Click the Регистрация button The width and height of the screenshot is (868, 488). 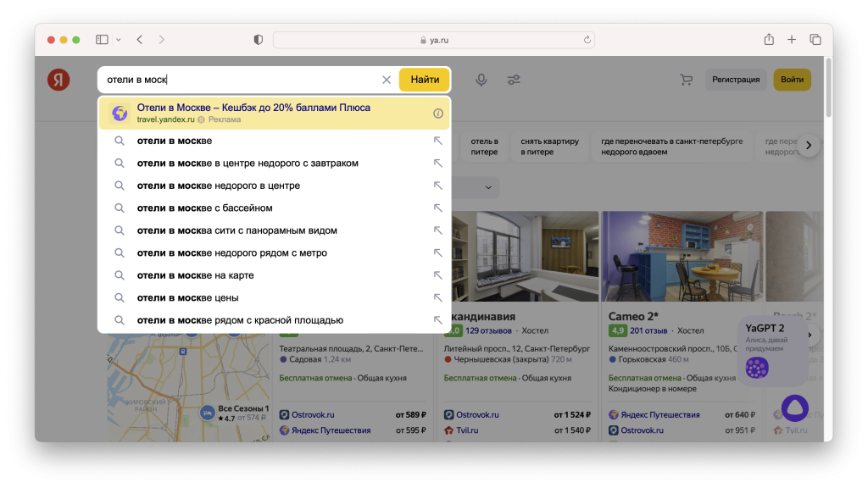[736, 80]
